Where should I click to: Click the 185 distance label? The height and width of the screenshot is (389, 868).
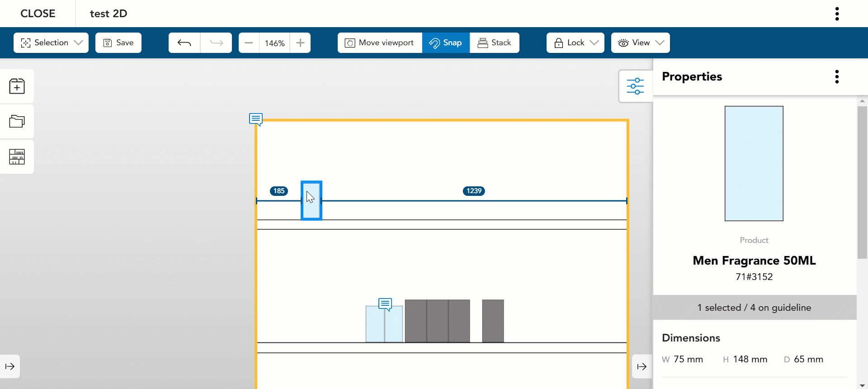pos(279,191)
